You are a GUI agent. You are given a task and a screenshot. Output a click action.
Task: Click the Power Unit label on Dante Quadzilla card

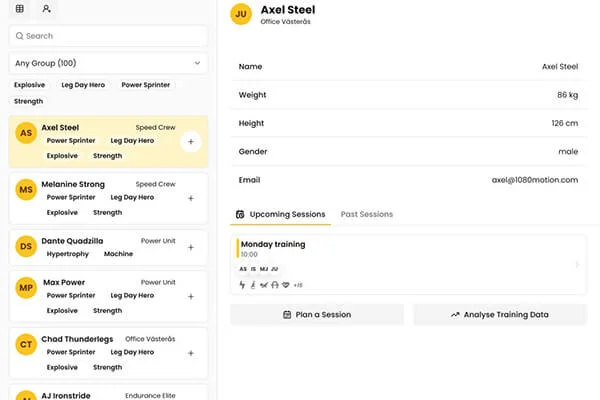(x=158, y=241)
